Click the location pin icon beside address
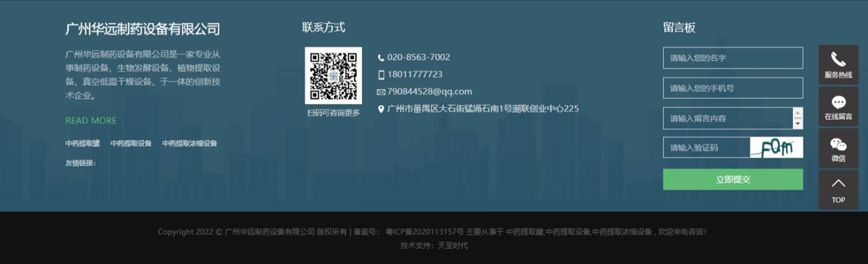Image resolution: width=868 pixels, height=264 pixels. [x=381, y=109]
